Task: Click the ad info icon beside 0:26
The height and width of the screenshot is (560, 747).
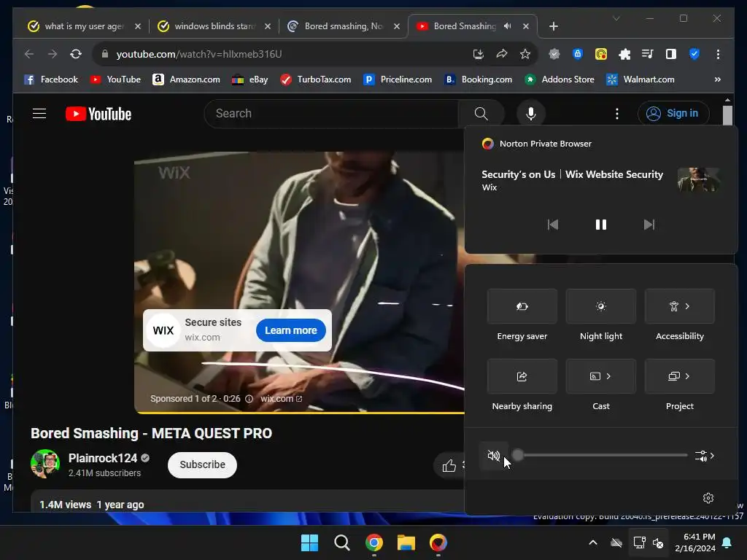Action: [249, 399]
